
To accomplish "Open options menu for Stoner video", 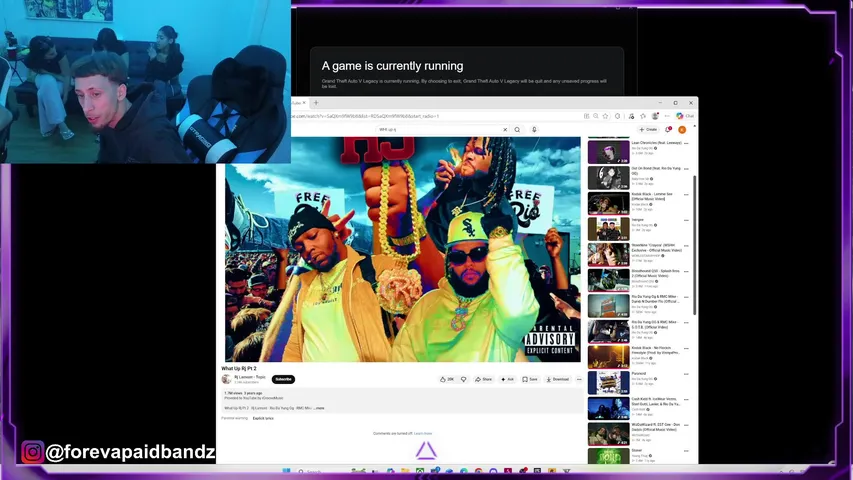I will point(686,451).
